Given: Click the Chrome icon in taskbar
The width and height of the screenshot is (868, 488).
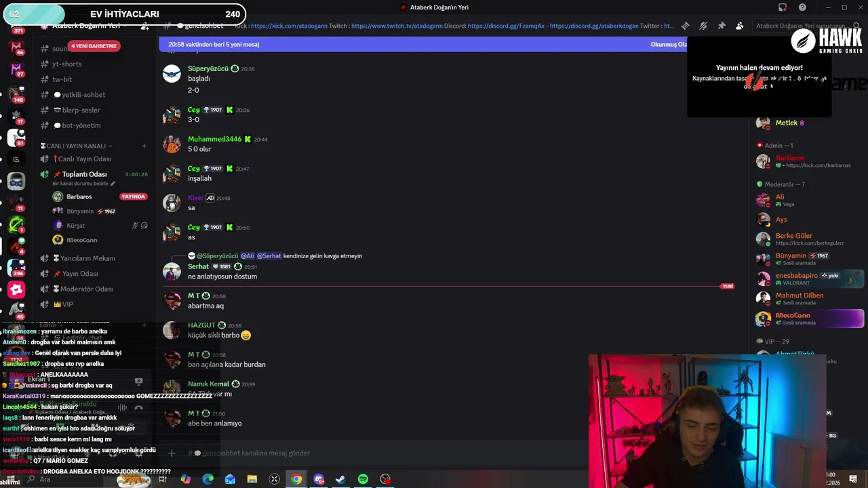Looking at the screenshot, I should [296, 479].
